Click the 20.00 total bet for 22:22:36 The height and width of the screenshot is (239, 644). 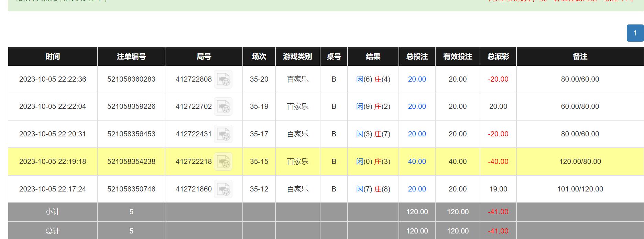pyautogui.click(x=417, y=79)
